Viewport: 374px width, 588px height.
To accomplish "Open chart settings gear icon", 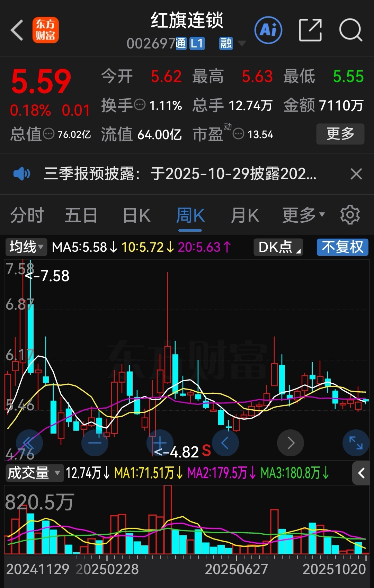I will coord(350,215).
